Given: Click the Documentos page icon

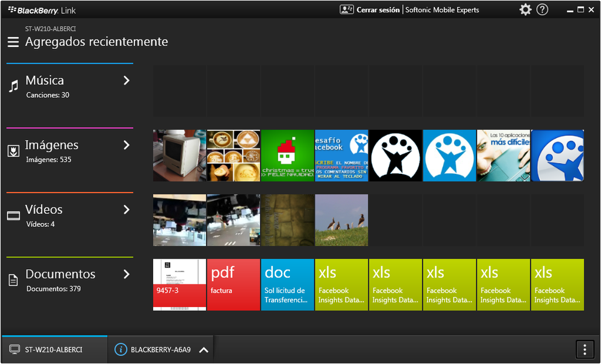Looking at the screenshot, I should point(14,280).
